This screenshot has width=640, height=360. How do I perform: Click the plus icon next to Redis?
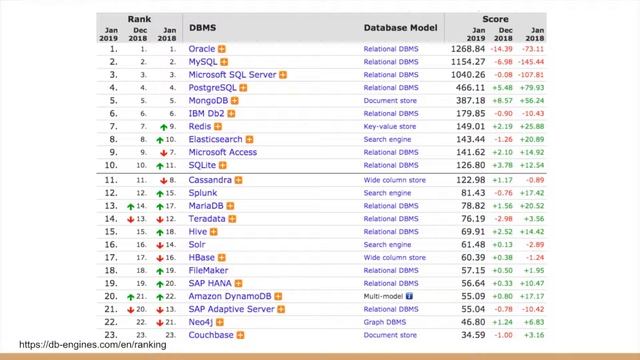click(x=218, y=127)
